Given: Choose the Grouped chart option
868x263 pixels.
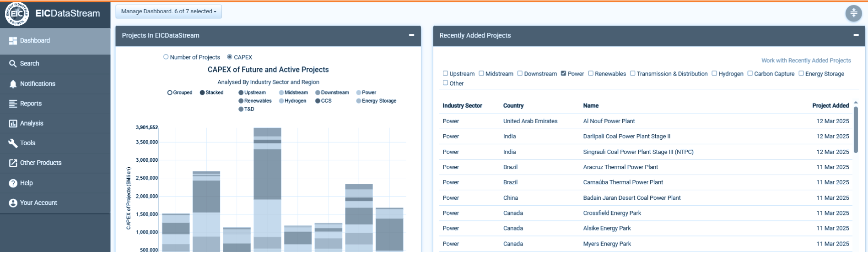Looking at the screenshot, I should (x=170, y=93).
